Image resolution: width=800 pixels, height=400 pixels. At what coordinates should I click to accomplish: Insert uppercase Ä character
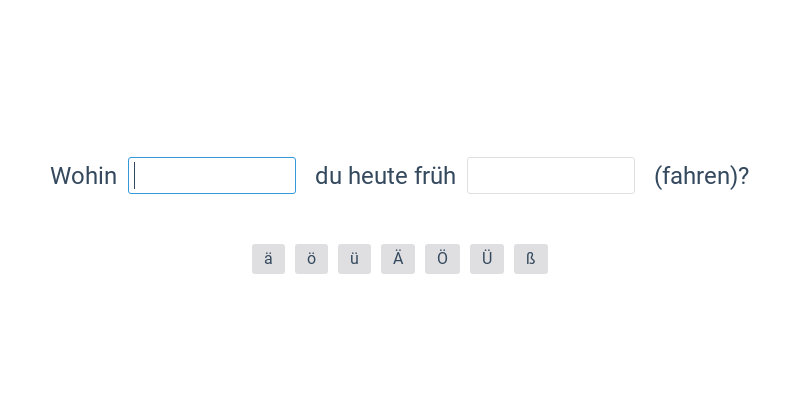coord(398,259)
